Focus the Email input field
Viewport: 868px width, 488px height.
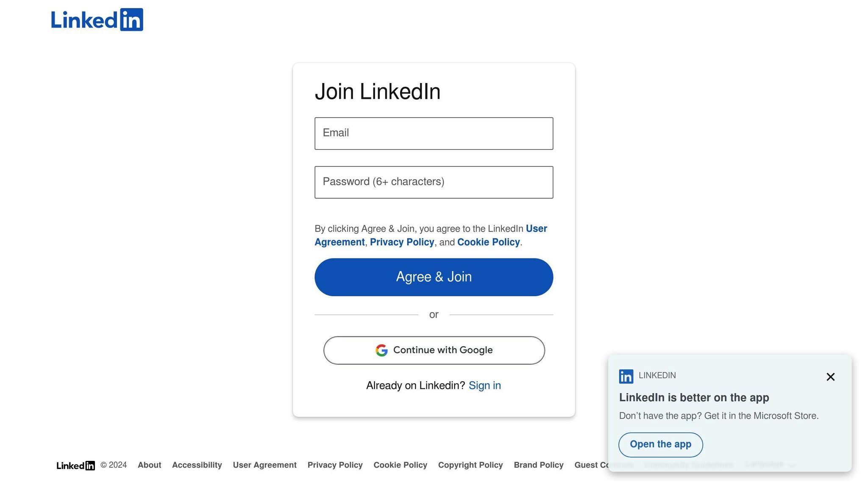click(x=434, y=133)
